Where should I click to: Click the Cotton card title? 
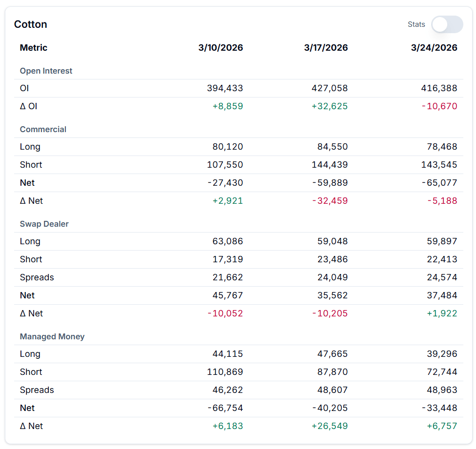coord(31,24)
